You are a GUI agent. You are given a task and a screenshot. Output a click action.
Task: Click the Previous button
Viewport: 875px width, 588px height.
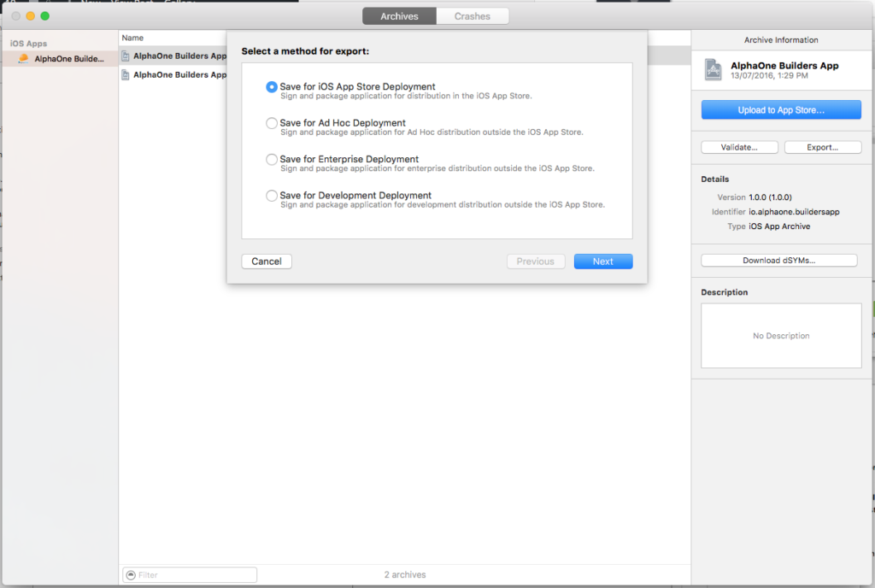(x=535, y=262)
